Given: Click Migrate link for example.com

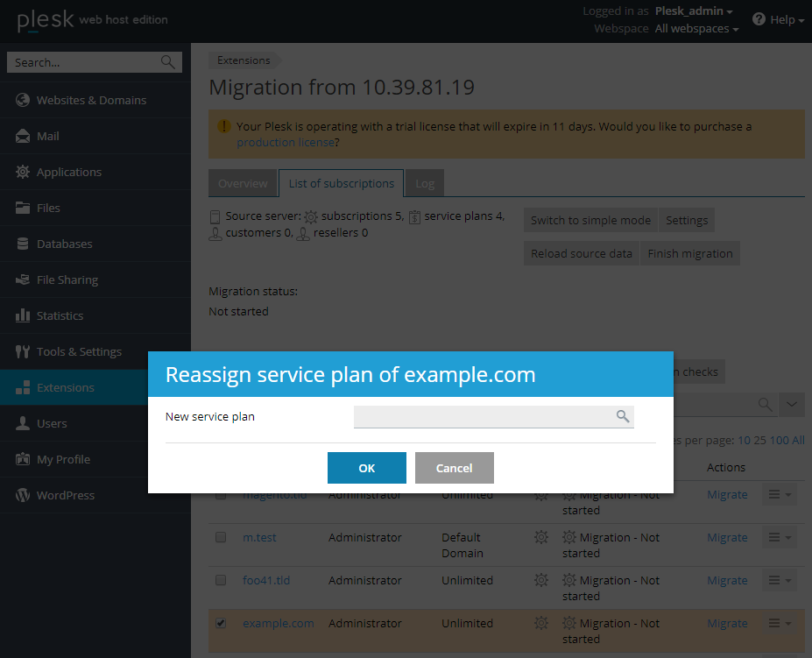Looking at the screenshot, I should [x=727, y=623].
